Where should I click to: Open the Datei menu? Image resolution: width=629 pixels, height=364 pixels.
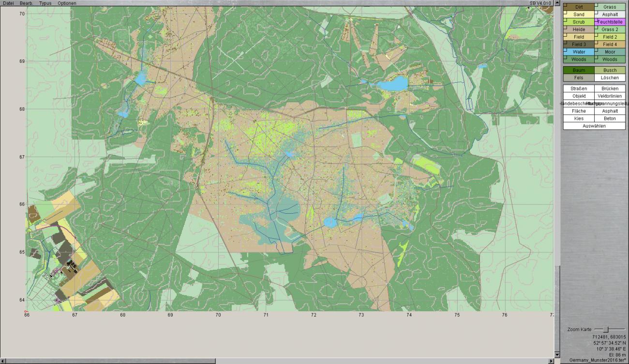point(8,3)
